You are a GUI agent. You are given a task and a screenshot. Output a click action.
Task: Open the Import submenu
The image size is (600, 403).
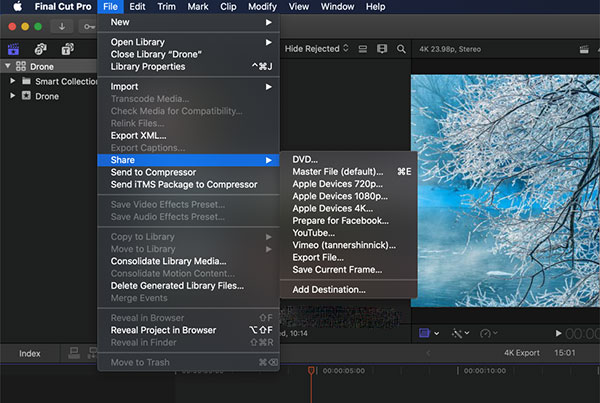click(x=188, y=86)
